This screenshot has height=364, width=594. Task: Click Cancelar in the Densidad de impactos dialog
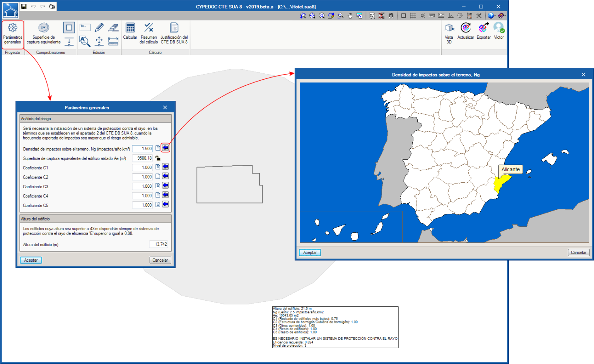(579, 253)
